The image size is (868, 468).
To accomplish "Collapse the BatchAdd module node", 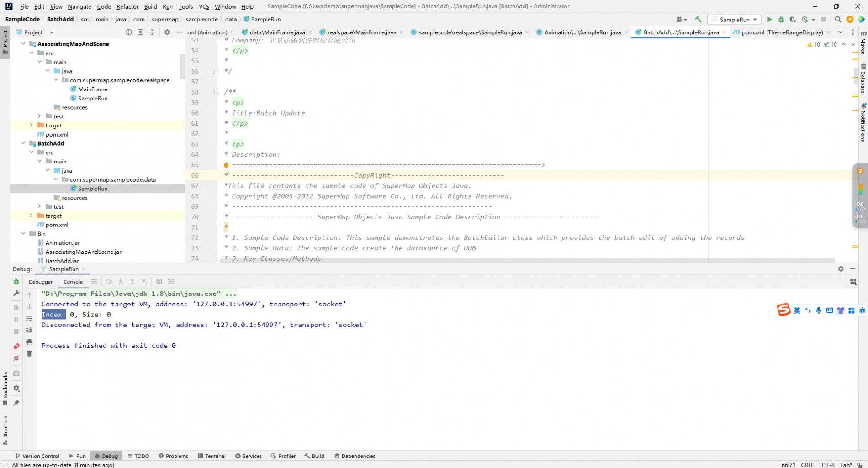I will 23,143.
